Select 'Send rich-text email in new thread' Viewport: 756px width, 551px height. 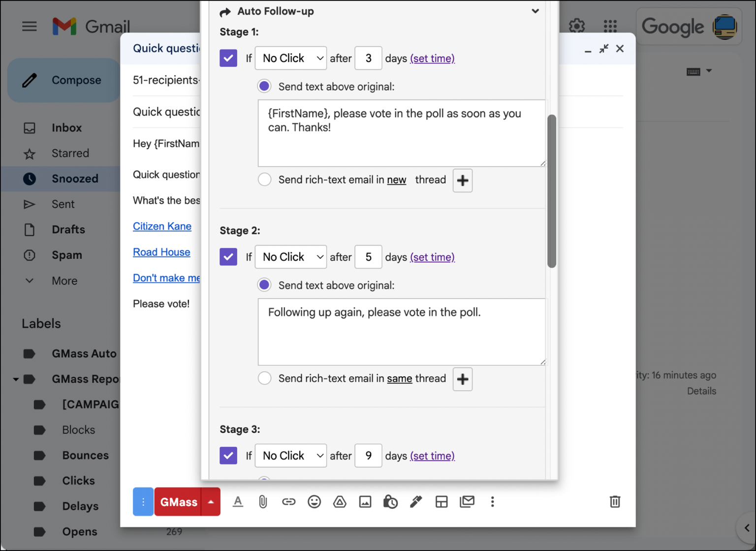point(265,180)
